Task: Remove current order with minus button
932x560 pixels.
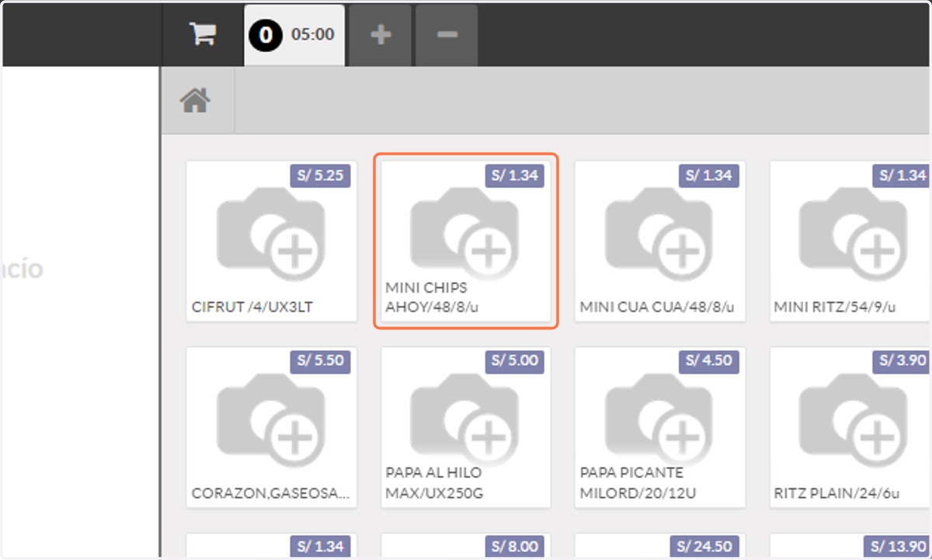Action: click(447, 35)
